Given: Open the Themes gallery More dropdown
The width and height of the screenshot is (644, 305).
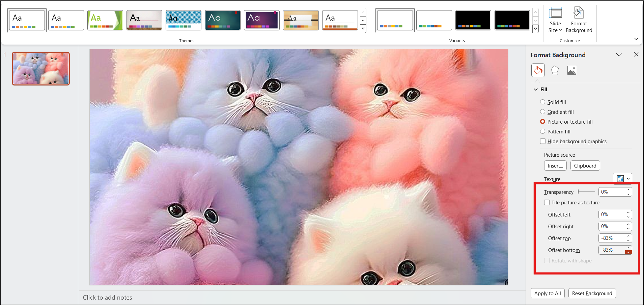Looking at the screenshot, I should tap(363, 29).
